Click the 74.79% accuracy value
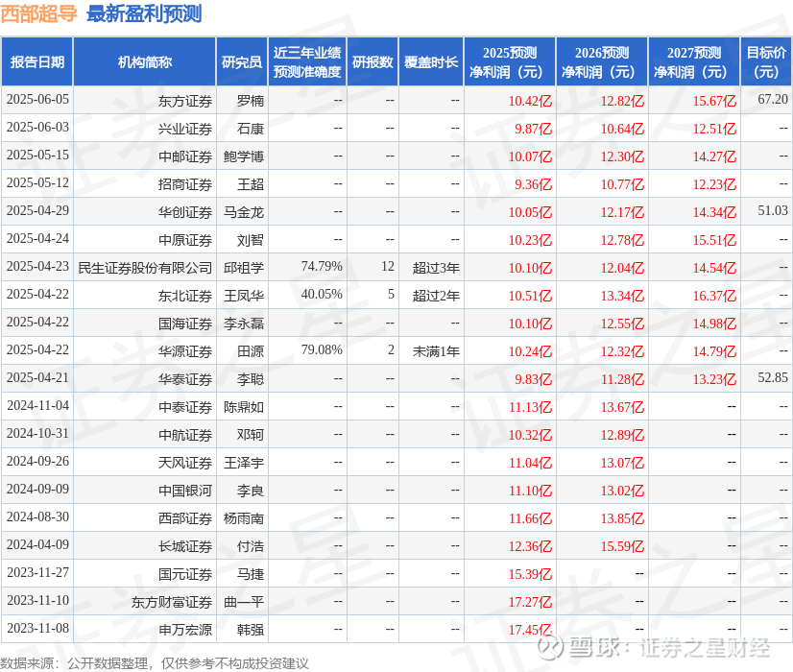The height and width of the screenshot is (672, 793). click(x=322, y=266)
